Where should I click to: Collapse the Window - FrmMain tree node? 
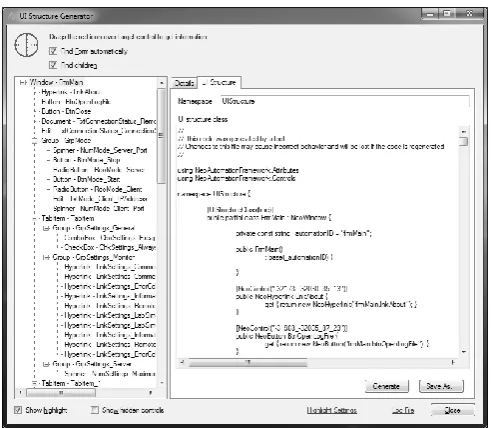pos(23,82)
